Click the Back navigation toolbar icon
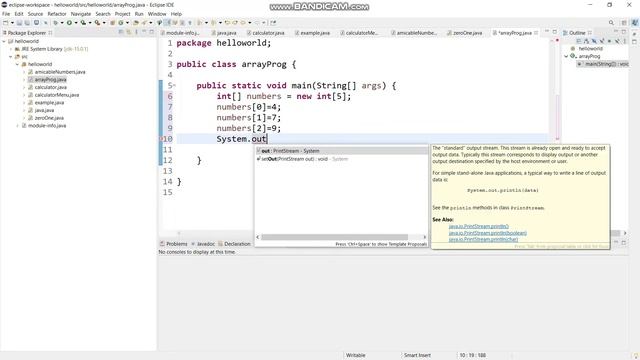The height and width of the screenshot is (360, 640). [243, 23]
